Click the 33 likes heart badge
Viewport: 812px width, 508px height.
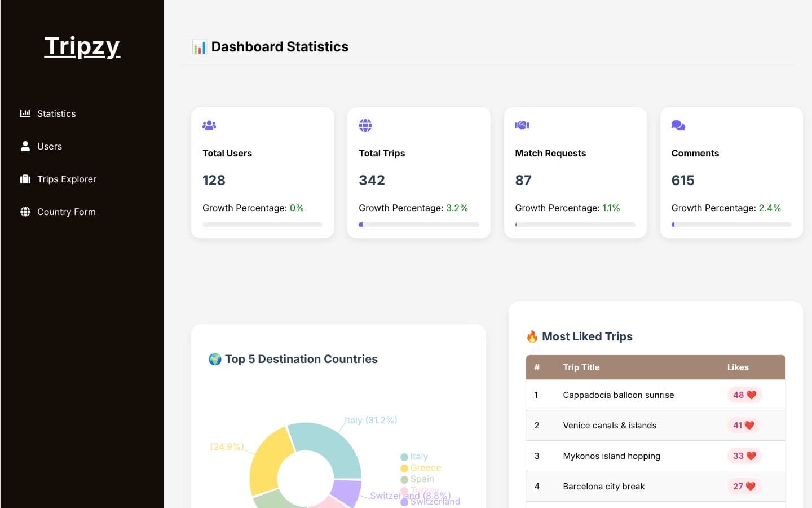pyautogui.click(x=744, y=456)
